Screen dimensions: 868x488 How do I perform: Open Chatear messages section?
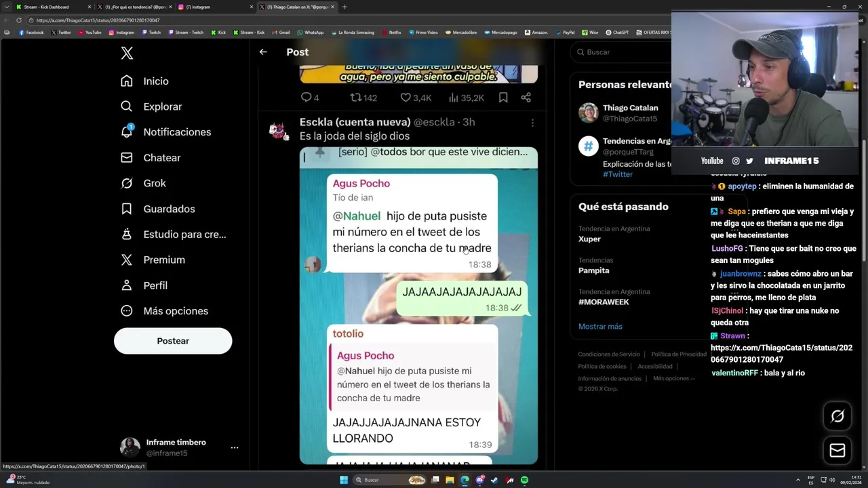151,158
